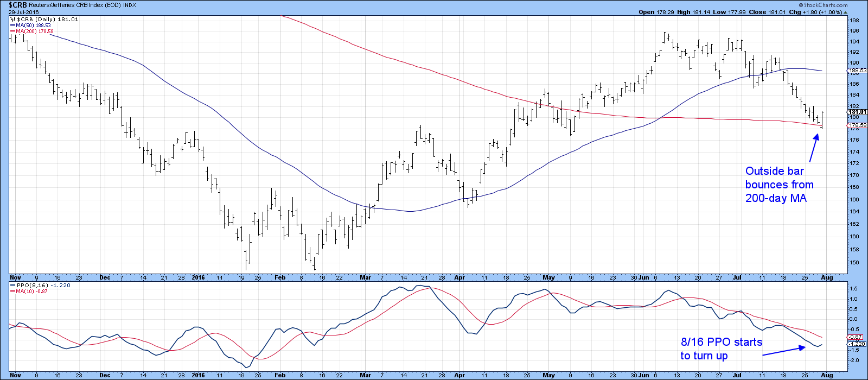Click the 178.58 price tag on right axis
The height and width of the screenshot is (380, 868).
[x=857, y=125]
